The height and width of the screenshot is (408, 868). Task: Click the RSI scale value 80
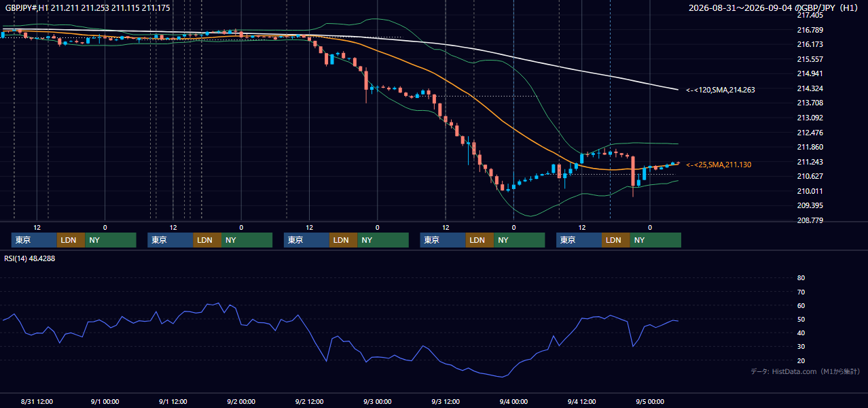click(801, 278)
